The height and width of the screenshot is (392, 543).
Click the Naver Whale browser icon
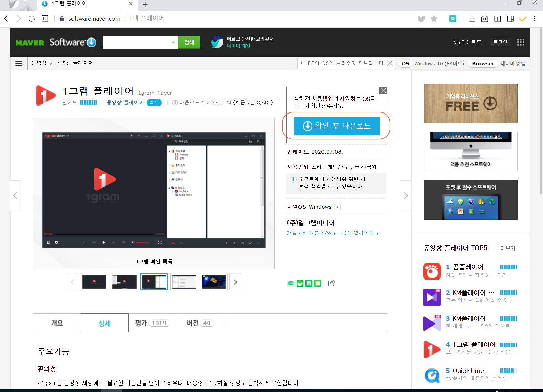click(217, 42)
